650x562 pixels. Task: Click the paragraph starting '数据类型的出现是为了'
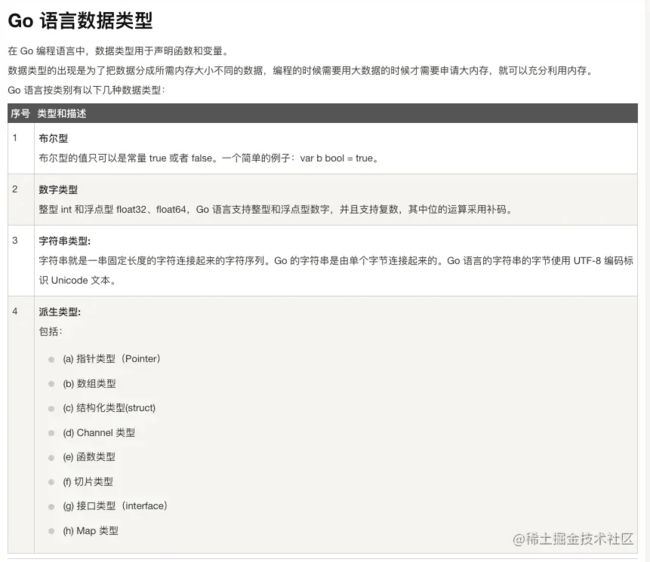(301, 70)
